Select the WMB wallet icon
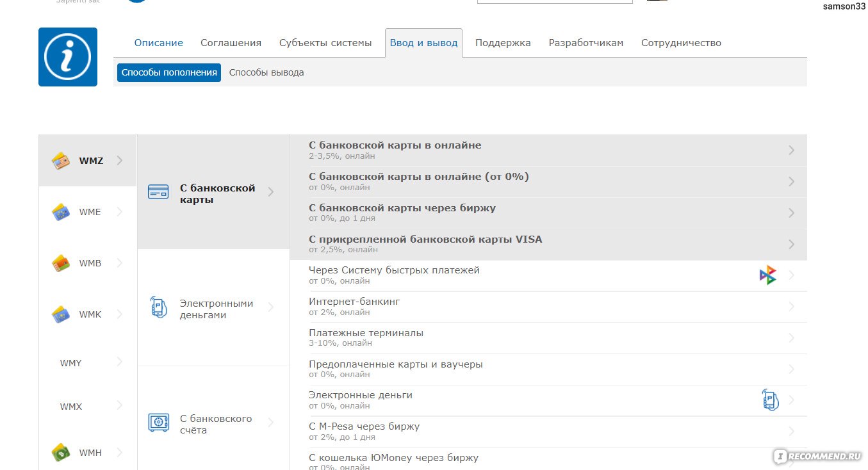This screenshot has width=868, height=470. (61, 263)
